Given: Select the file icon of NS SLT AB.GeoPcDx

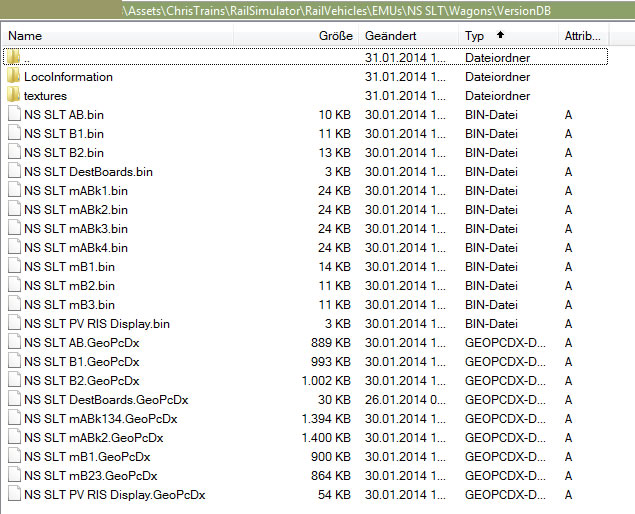Looking at the screenshot, I should click(x=14, y=342).
